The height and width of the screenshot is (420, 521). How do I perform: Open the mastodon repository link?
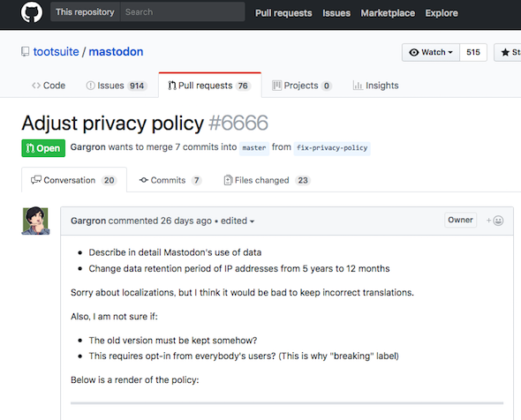coord(116,52)
